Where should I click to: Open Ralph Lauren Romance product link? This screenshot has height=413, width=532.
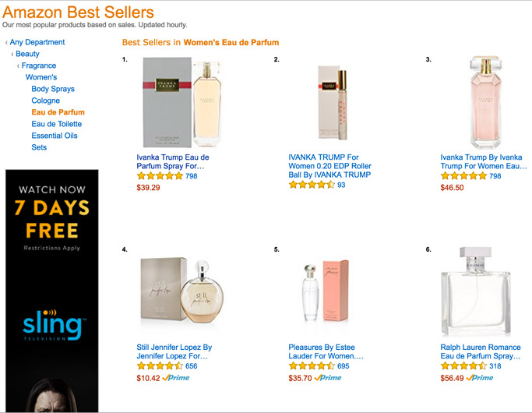tap(479, 351)
